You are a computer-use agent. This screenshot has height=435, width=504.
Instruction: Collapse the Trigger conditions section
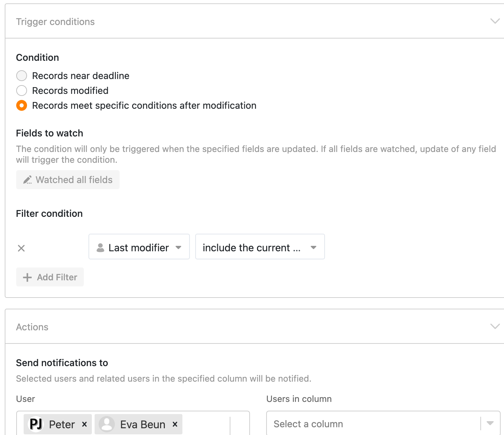[495, 21]
